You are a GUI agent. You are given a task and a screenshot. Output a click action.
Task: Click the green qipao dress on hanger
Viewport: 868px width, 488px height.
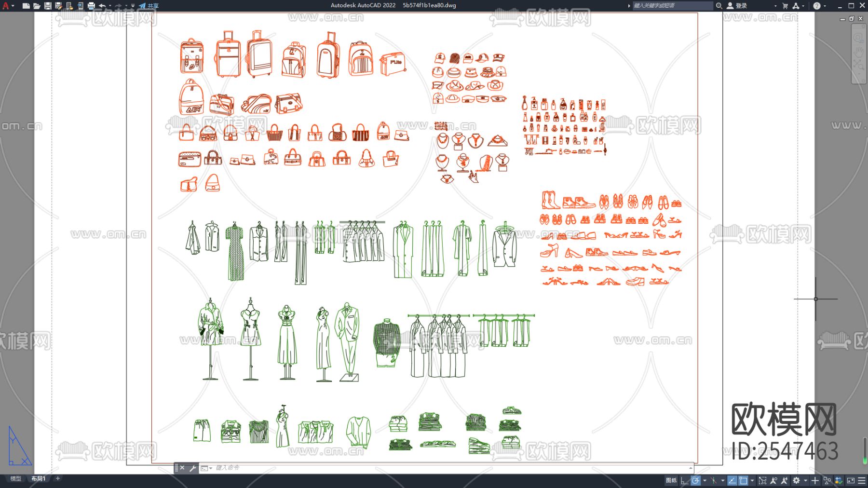point(235,251)
